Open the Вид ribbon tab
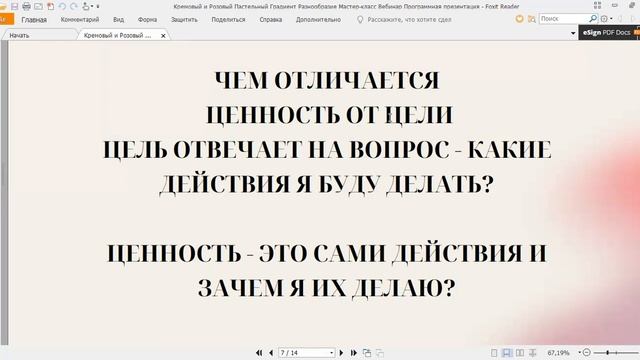 (x=118, y=20)
